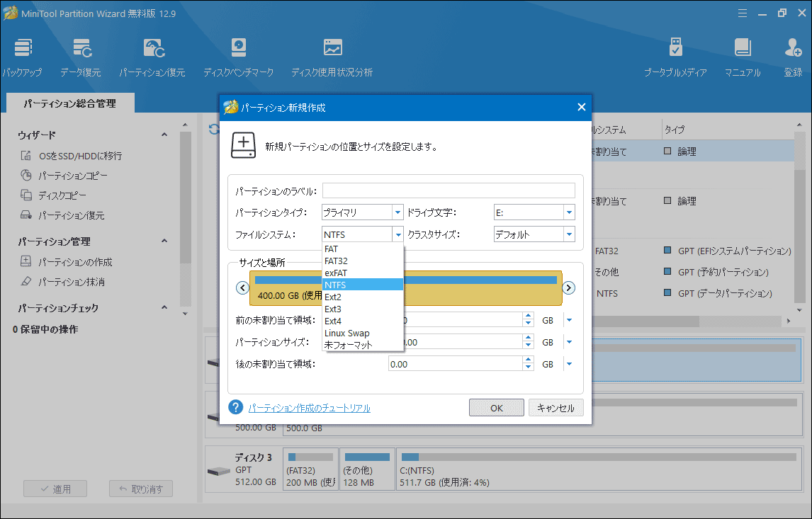812x519 pixels.
Task: Select GPT (予約パーティション) row
Action: [716, 272]
